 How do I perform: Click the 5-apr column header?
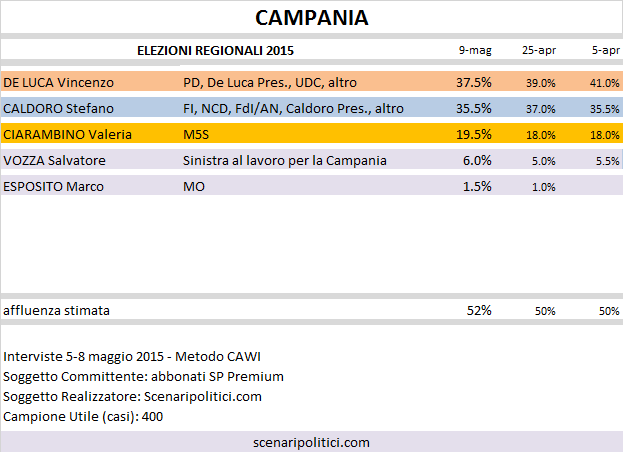pyautogui.click(x=606, y=50)
